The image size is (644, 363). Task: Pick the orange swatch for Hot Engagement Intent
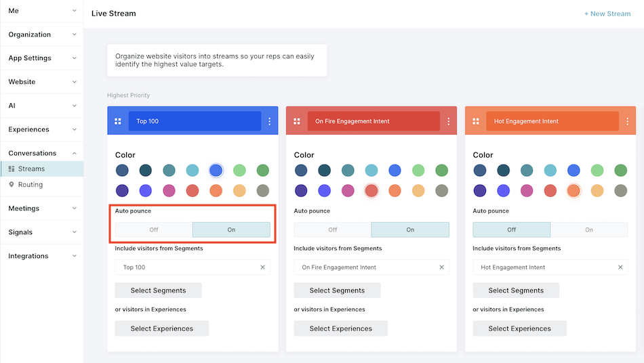click(573, 191)
